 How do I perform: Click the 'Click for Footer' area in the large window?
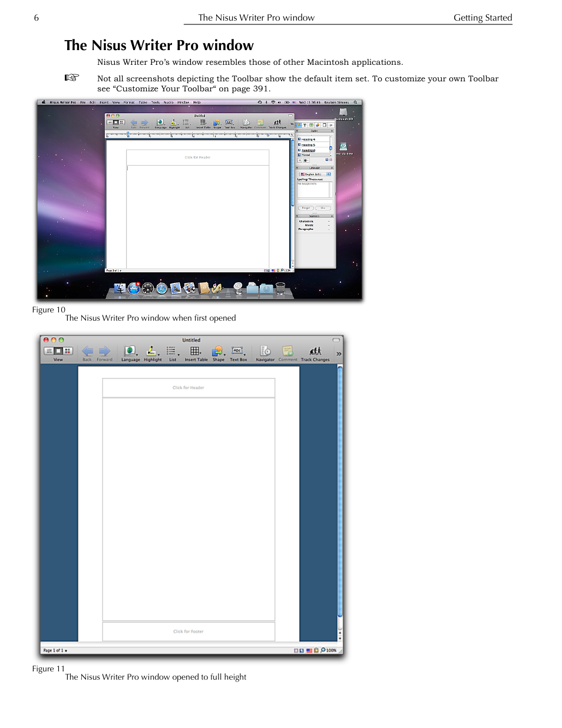[189, 631]
